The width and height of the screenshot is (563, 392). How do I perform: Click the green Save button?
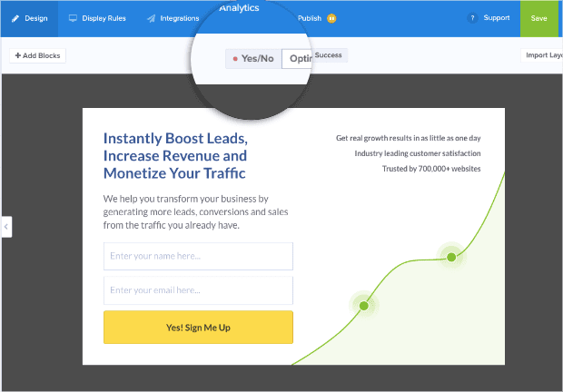click(x=539, y=18)
